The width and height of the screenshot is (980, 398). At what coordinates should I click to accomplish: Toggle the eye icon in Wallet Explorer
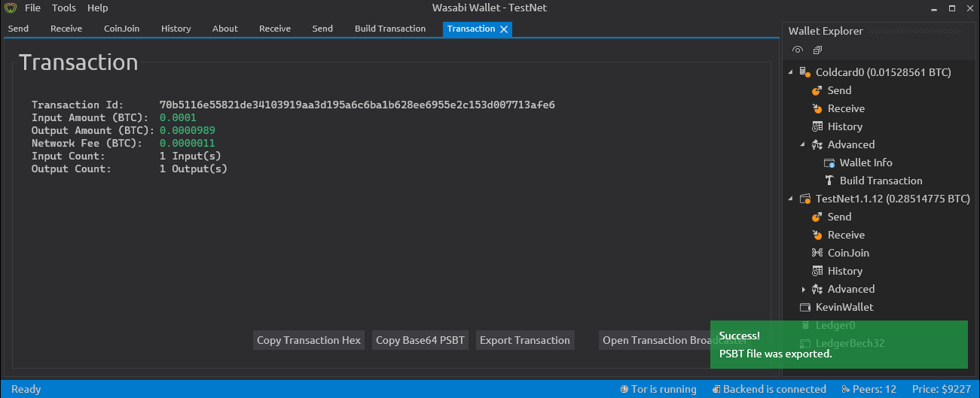point(798,50)
